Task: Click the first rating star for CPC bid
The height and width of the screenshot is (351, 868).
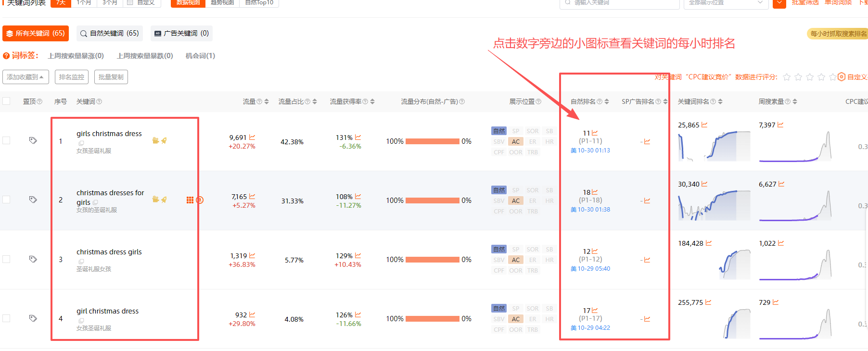Action: pos(787,77)
